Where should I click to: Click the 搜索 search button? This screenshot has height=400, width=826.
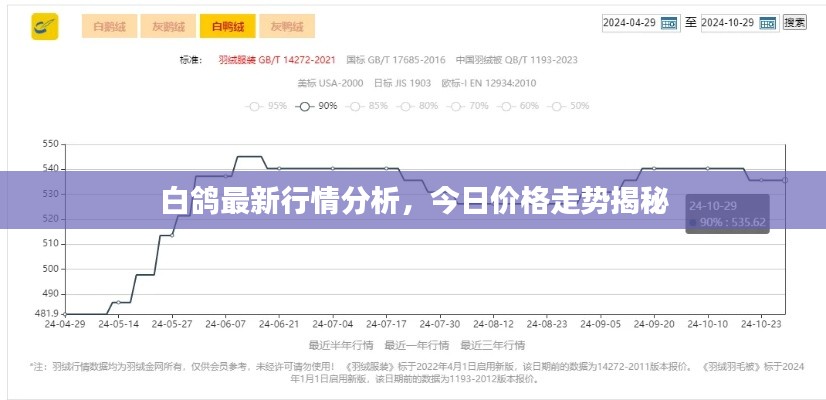click(794, 23)
